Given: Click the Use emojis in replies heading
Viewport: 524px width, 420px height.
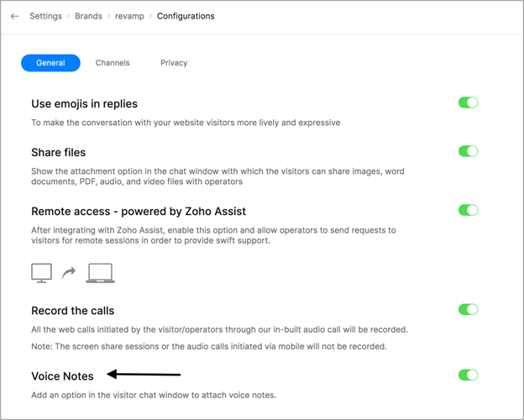Looking at the screenshot, I should click(84, 103).
